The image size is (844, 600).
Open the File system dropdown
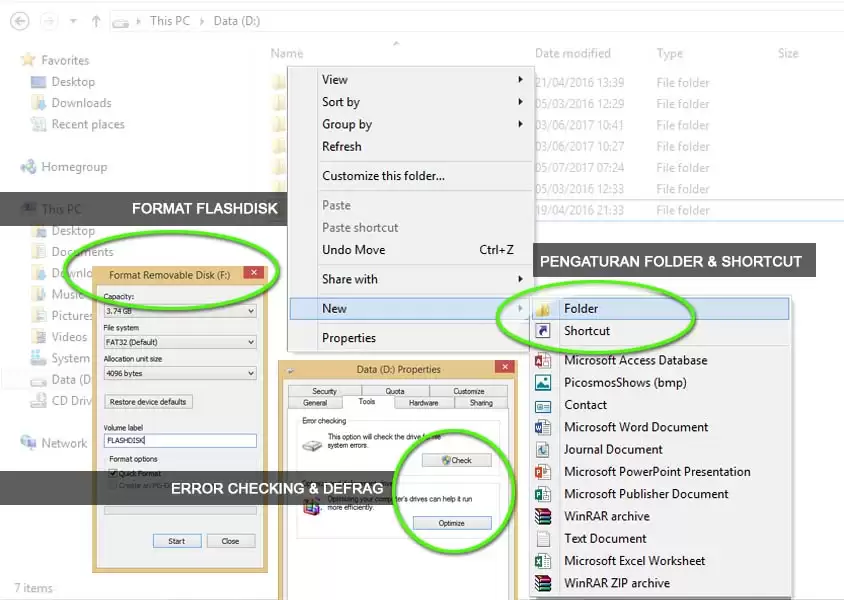[180, 342]
